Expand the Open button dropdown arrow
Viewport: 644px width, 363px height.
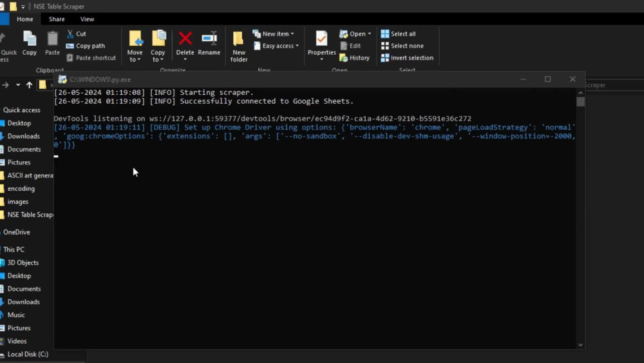(369, 34)
